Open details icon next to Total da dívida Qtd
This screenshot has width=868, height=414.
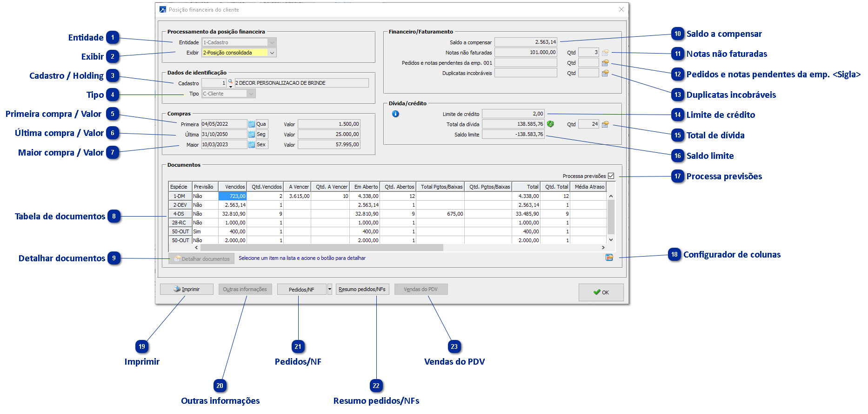tap(605, 124)
